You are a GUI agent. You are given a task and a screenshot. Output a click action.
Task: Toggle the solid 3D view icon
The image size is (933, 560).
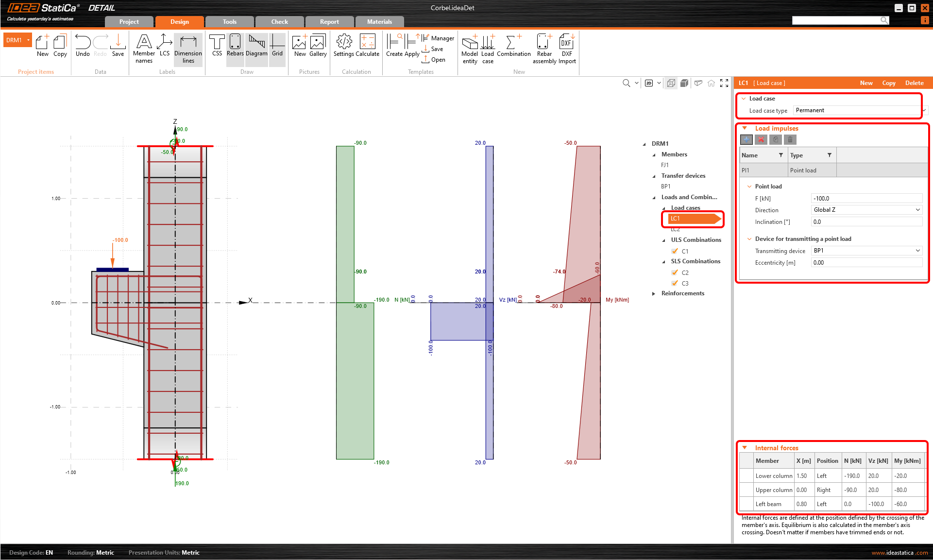click(x=684, y=83)
